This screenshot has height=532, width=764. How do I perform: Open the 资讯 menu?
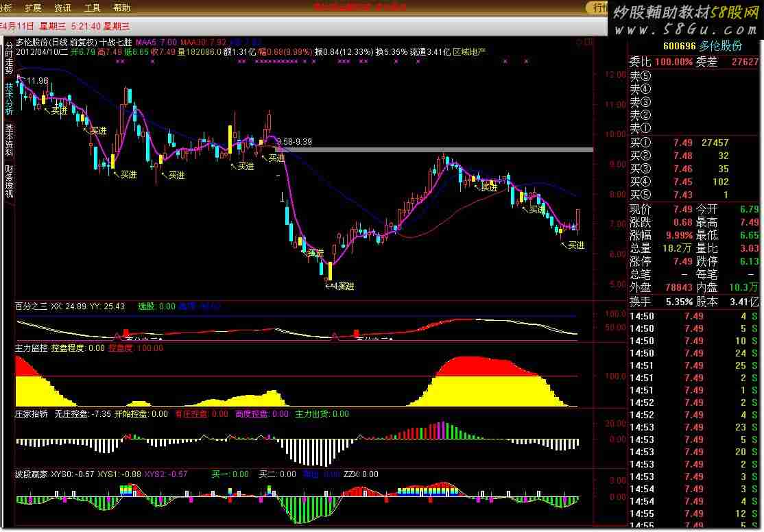point(62,8)
